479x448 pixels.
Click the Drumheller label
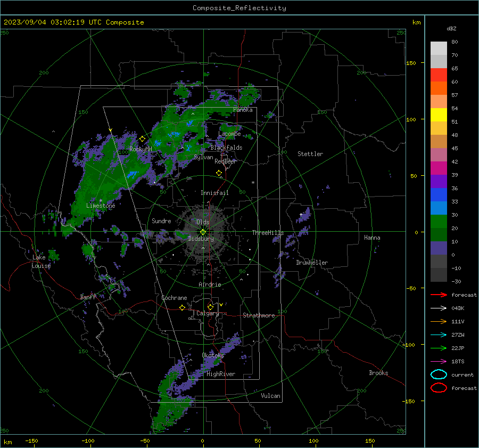point(312,263)
